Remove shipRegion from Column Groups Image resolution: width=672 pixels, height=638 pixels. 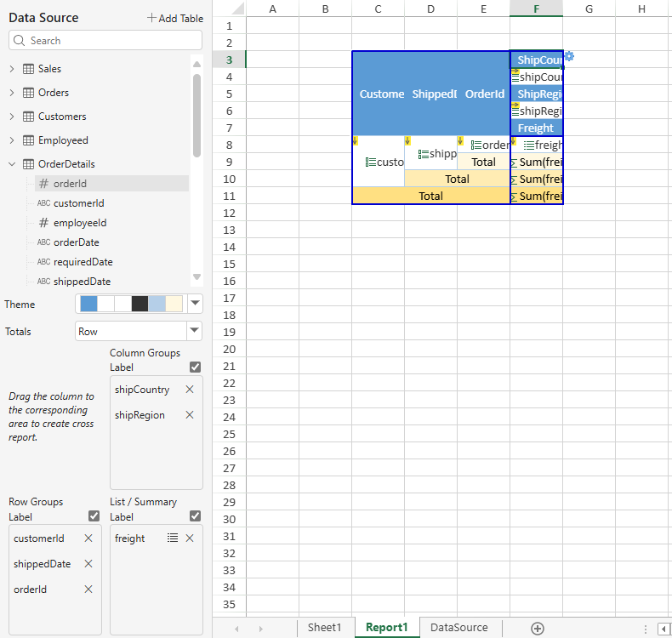point(190,415)
